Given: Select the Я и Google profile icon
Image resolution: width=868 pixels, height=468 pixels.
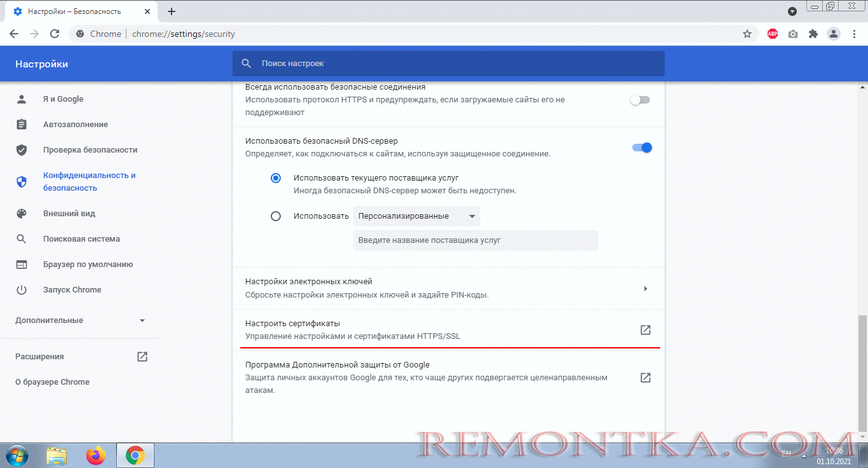Looking at the screenshot, I should pos(22,99).
